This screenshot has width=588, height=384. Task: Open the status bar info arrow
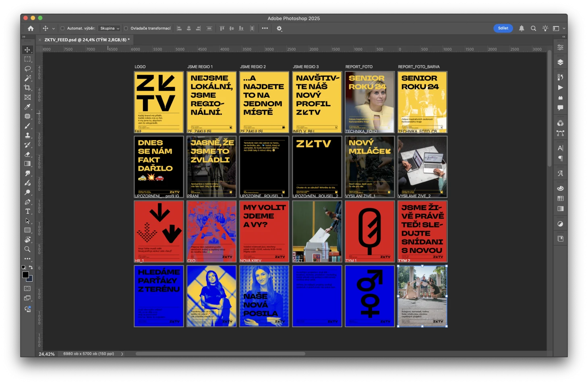point(122,354)
